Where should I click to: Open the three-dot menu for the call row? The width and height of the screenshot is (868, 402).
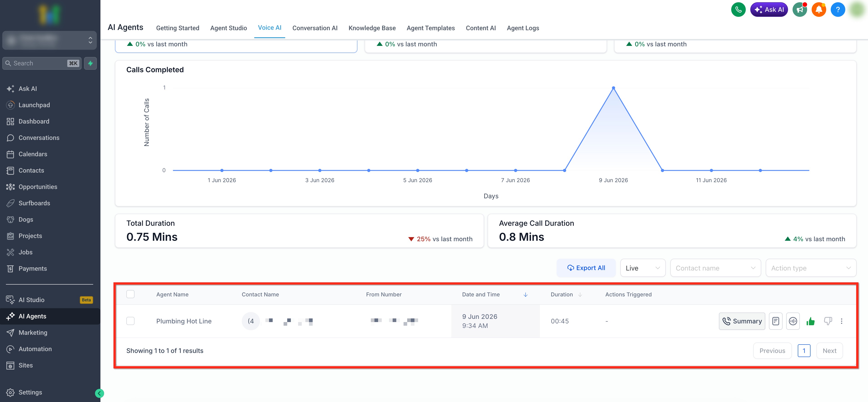[x=841, y=321]
